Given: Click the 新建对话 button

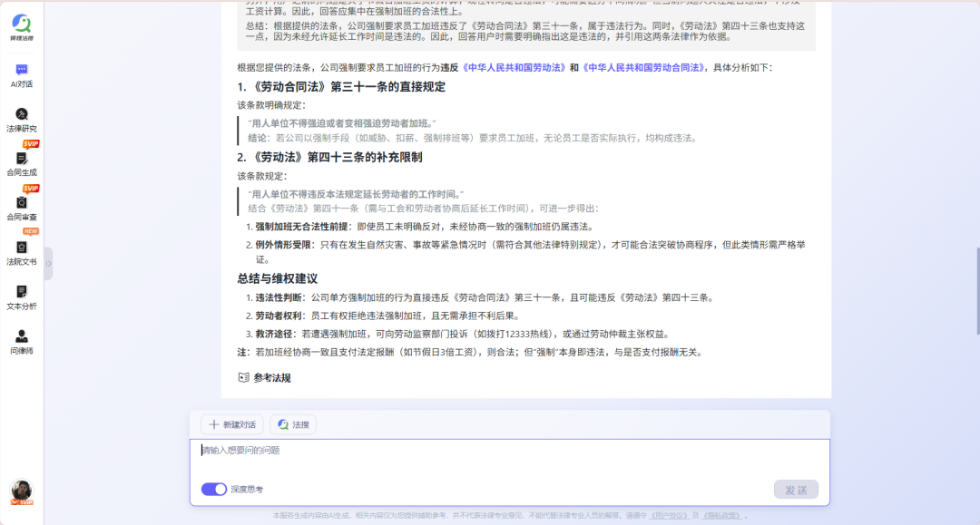Looking at the screenshot, I should pos(232,424).
